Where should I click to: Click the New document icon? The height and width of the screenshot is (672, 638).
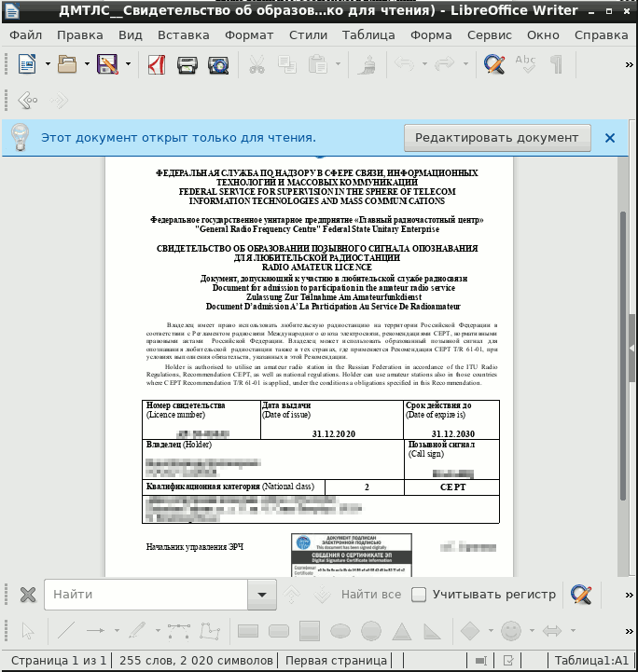(x=27, y=64)
